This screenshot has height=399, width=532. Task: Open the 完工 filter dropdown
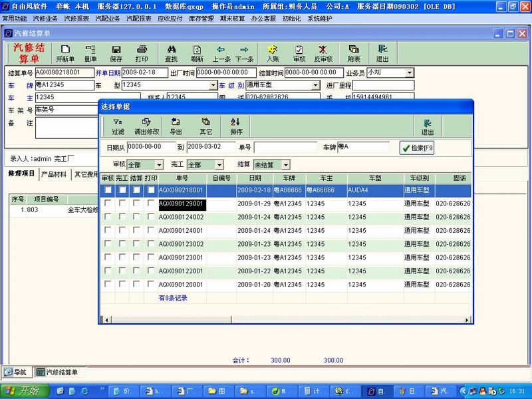219,165
